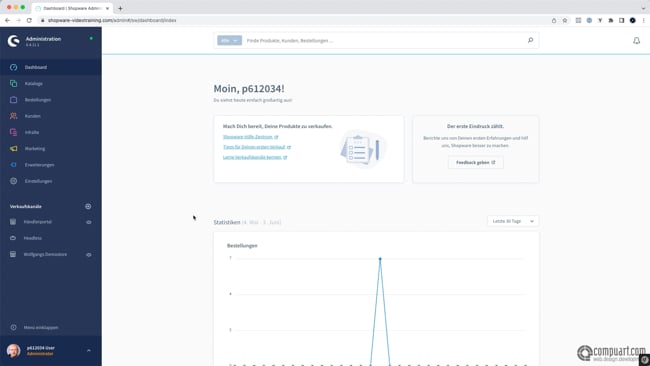This screenshot has height=366, width=650.
Task: Click the peak data point in Bestellungen chart
Action: click(x=380, y=259)
